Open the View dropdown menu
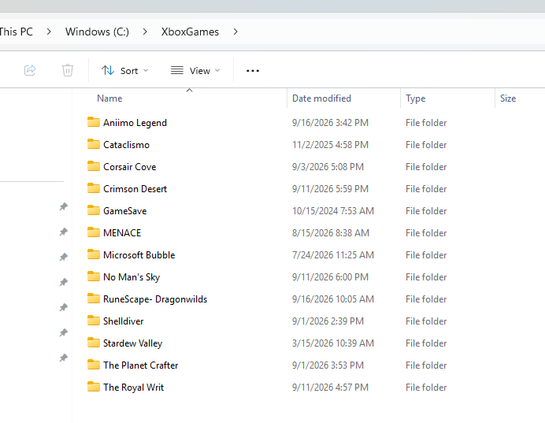545x423 pixels. [195, 71]
